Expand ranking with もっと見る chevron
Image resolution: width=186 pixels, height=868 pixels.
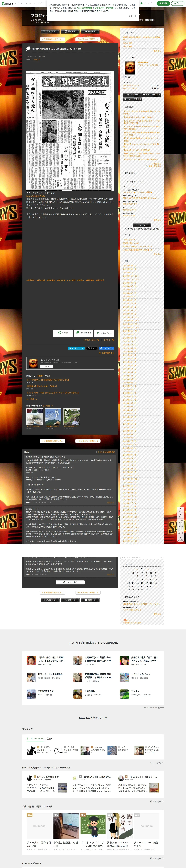[x=157, y=763]
